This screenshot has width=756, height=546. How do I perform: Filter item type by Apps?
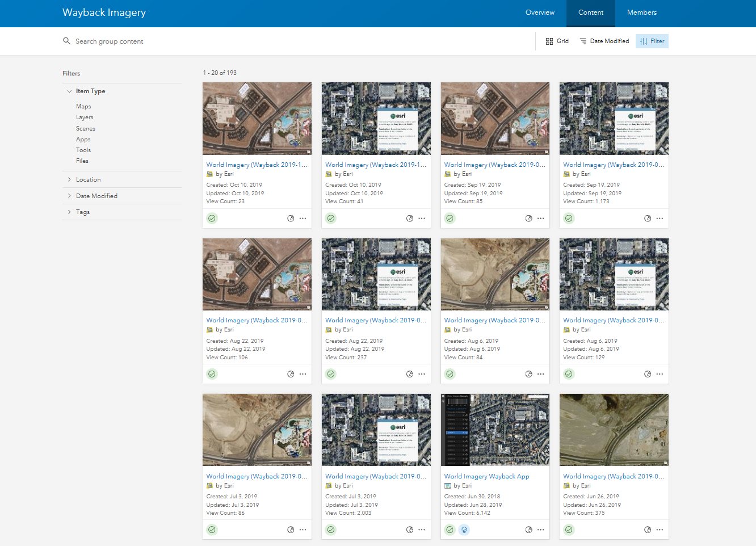pyautogui.click(x=83, y=140)
